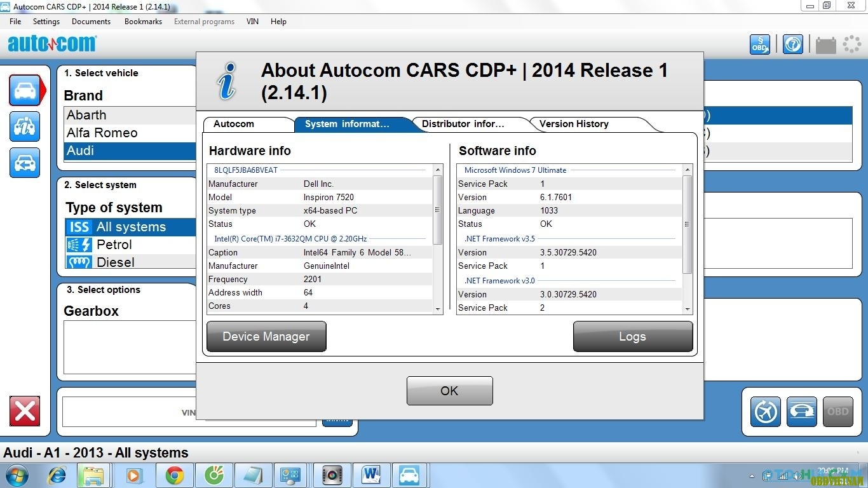Screen dimensions: 868x488
Task: Click the grey battery voltage icon
Action: click(x=826, y=44)
